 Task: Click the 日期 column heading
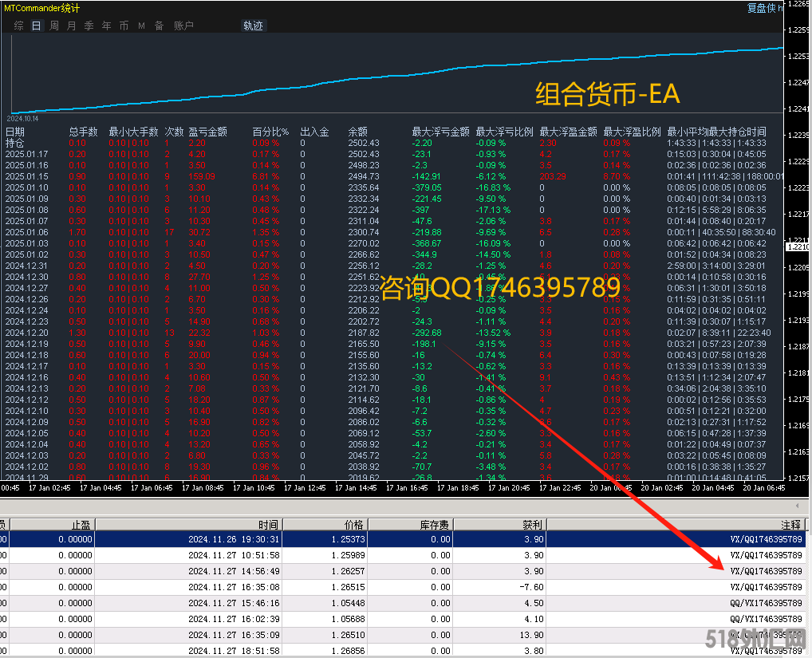[15, 132]
